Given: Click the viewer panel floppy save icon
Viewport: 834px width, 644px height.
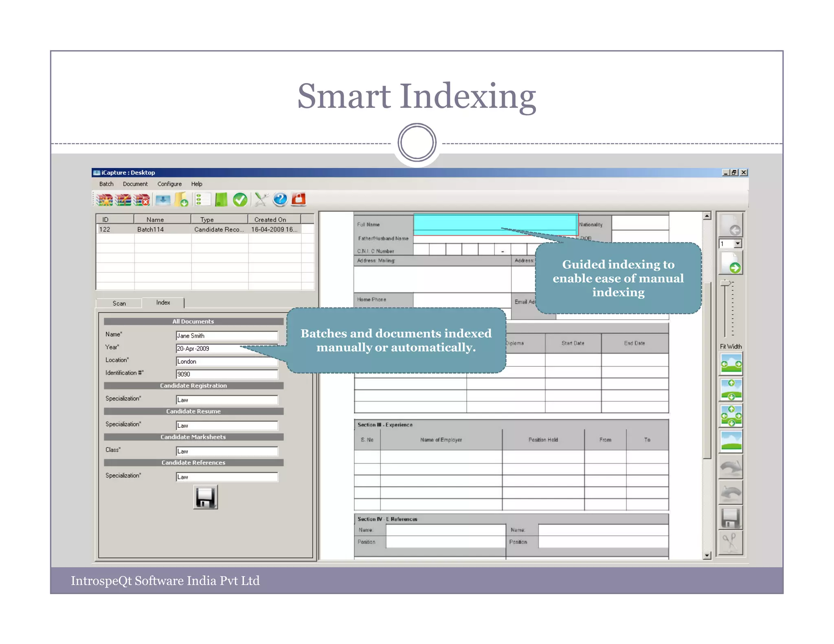Looking at the screenshot, I should 731,518.
